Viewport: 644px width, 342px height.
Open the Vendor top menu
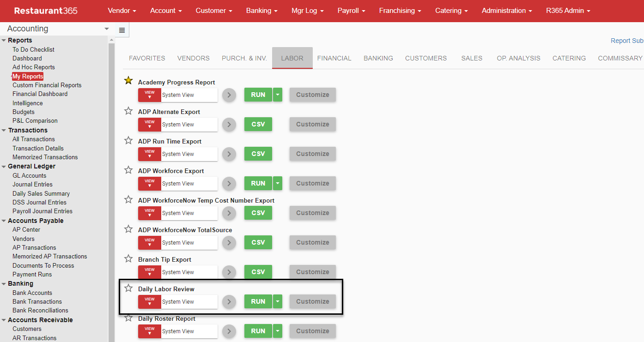click(x=122, y=11)
